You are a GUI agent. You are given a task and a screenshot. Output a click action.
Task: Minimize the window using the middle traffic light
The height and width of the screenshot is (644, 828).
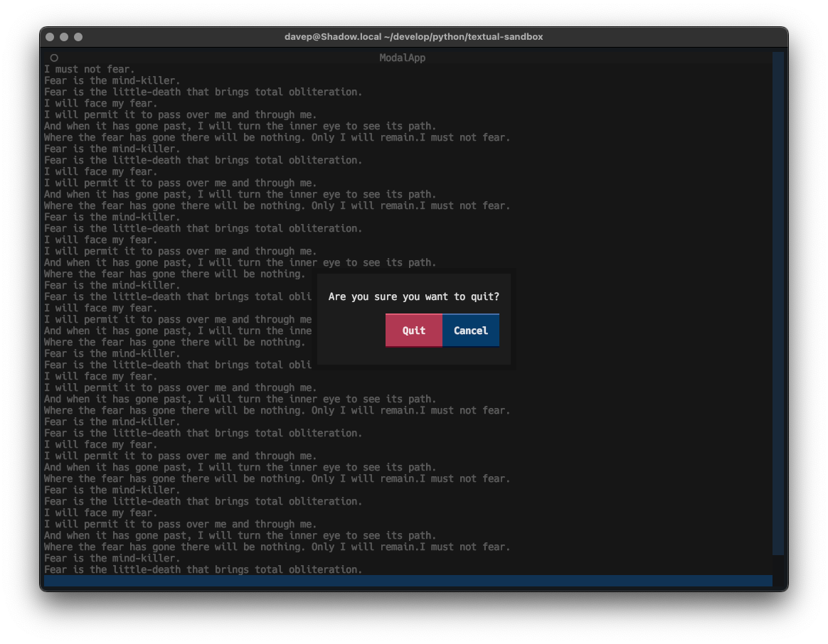[x=64, y=37]
